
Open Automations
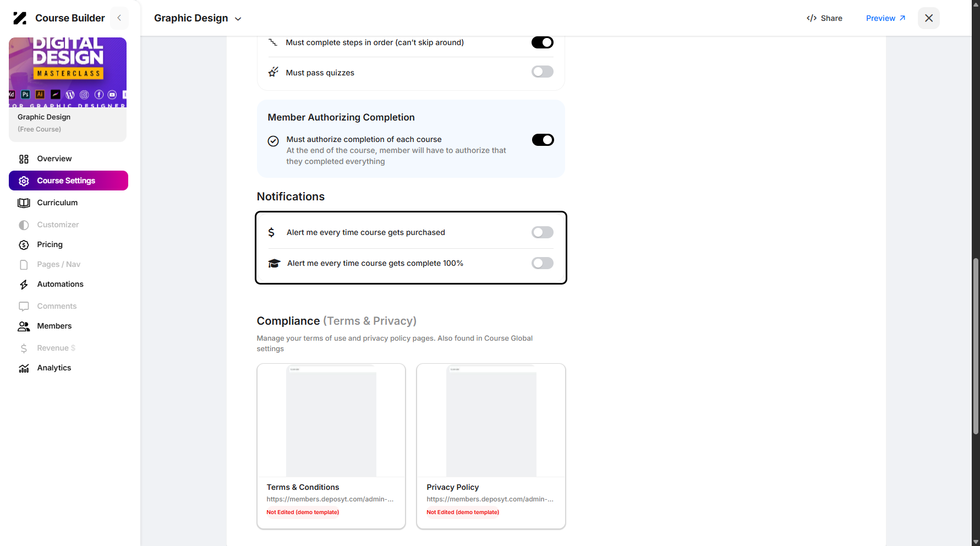(x=60, y=284)
